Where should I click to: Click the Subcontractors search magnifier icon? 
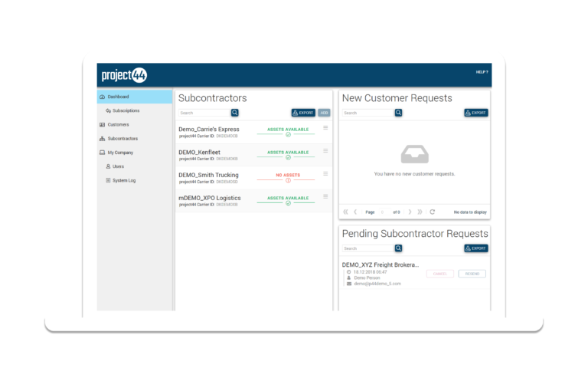tap(235, 113)
